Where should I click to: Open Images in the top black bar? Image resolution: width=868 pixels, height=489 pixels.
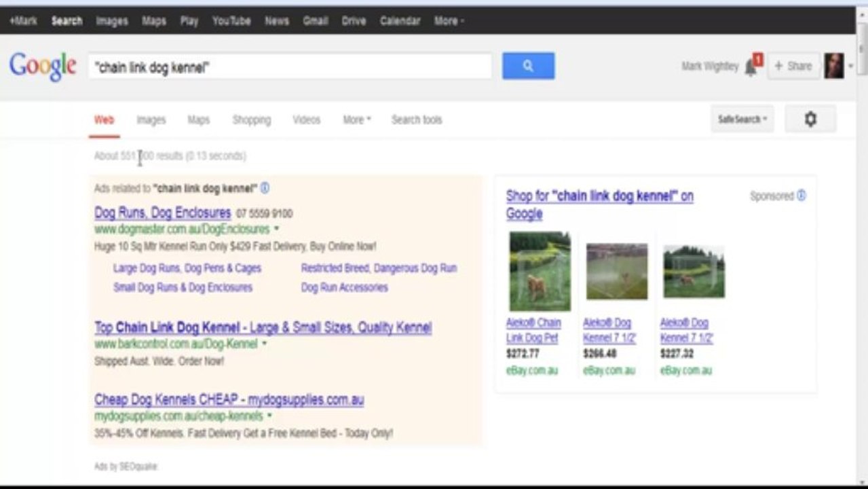112,21
